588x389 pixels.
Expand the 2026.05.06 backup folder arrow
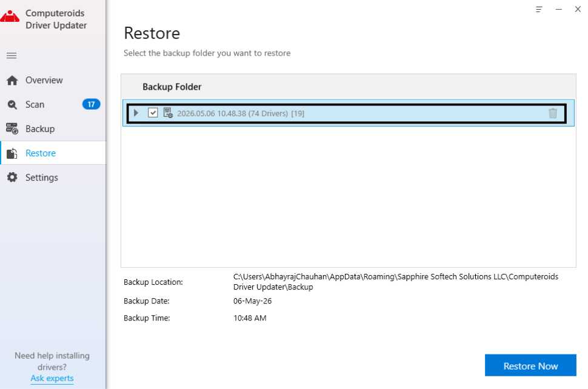click(x=136, y=113)
